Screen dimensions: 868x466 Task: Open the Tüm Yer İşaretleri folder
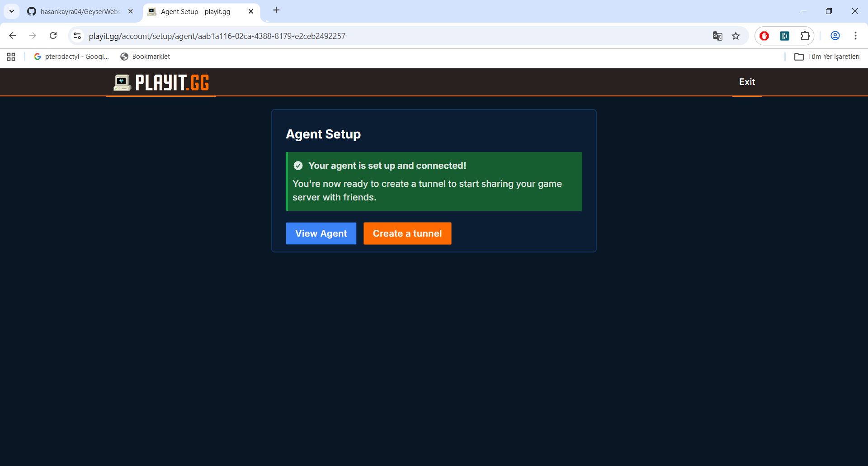(x=827, y=57)
